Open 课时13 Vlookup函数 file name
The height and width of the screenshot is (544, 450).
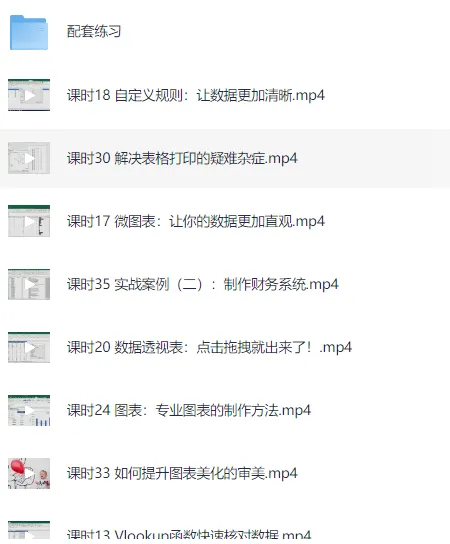coord(189,534)
